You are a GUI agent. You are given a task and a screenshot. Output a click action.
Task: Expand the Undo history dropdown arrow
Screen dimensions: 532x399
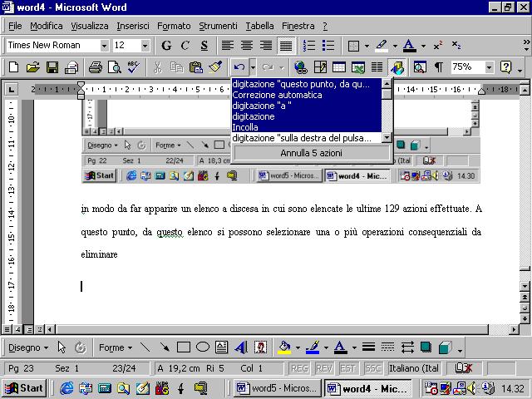[x=253, y=67]
